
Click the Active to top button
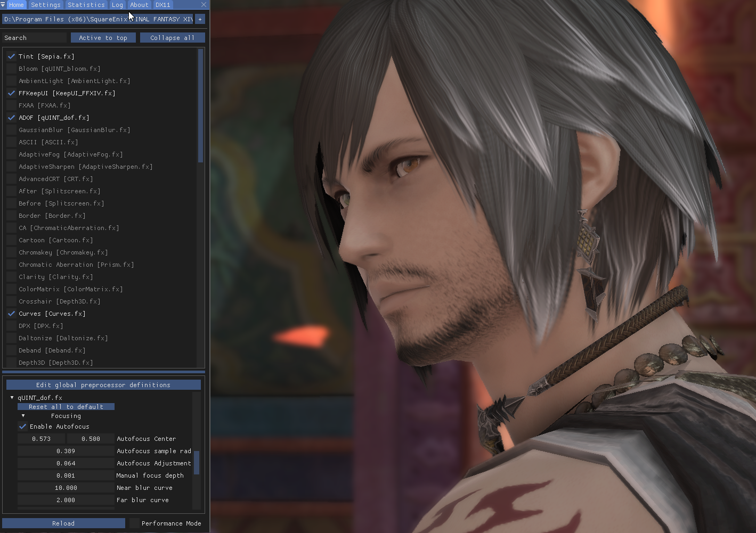(103, 38)
